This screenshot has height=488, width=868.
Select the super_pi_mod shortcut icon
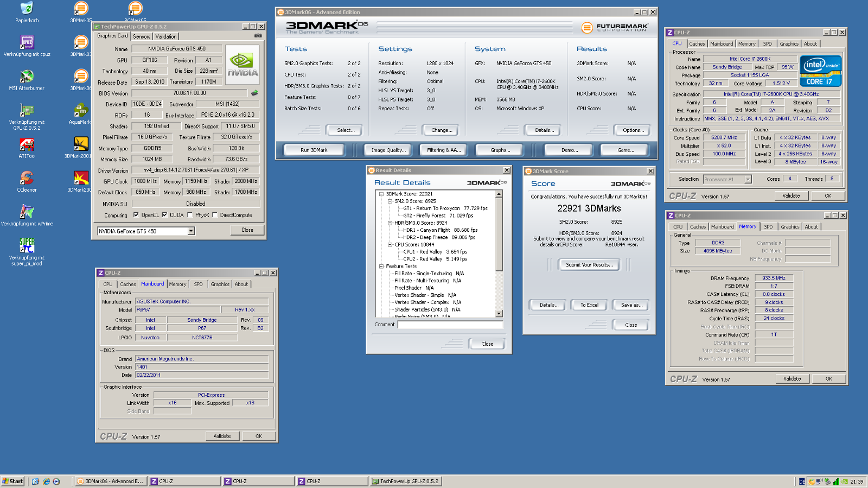pyautogui.click(x=27, y=252)
